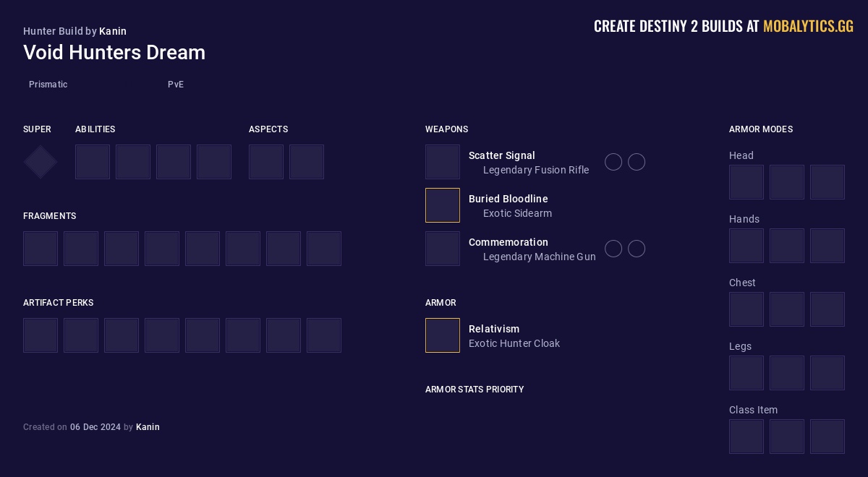Image resolution: width=868 pixels, height=477 pixels.
Task: Select the second Legs armor mod slot
Action: point(787,373)
